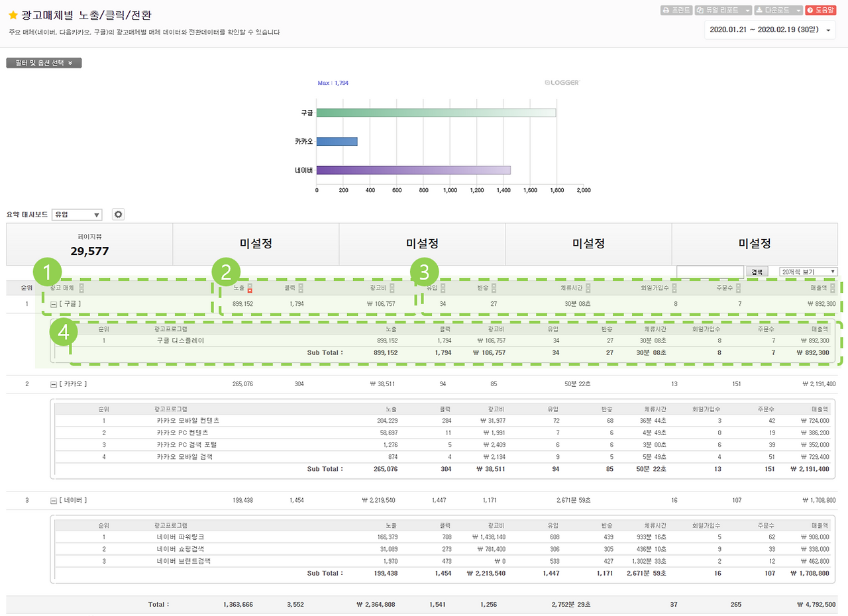This screenshot has width=848, height=616.
Task: Click the 프린트 print button
Action: (x=676, y=11)
